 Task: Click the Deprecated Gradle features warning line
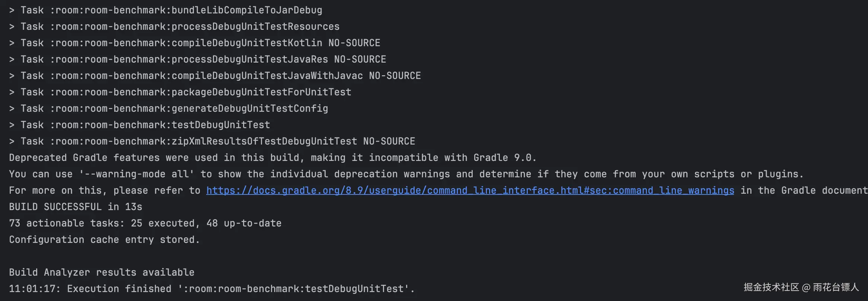click(x=272, y=158)
